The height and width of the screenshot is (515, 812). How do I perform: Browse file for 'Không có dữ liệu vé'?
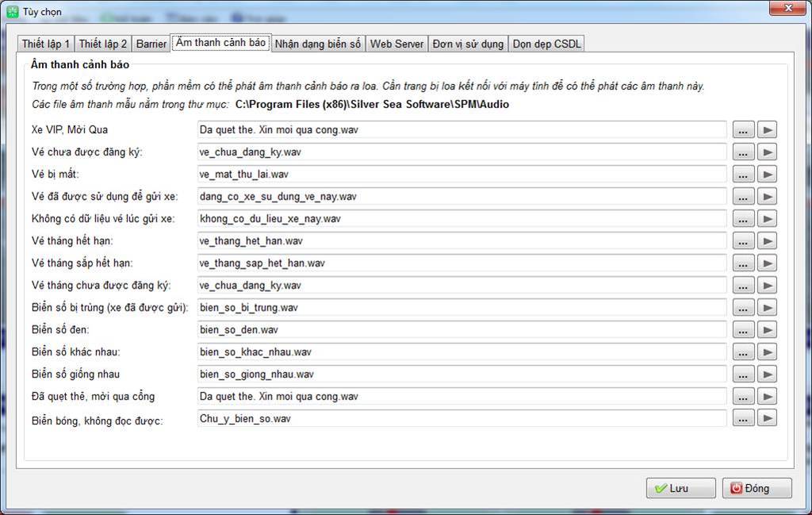(743, 218)
